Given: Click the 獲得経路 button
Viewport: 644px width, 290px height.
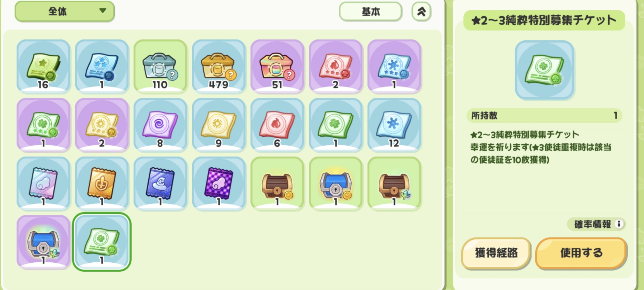Looking at the screenshot, I should click(x=496, y=253).
